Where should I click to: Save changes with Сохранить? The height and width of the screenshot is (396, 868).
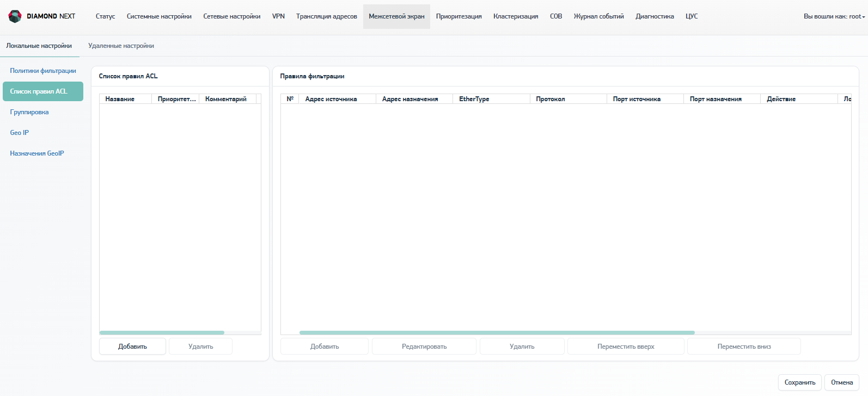pos(800,382)
